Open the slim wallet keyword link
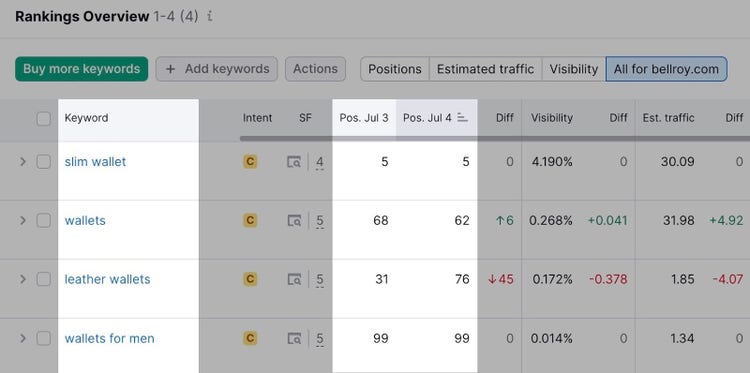 (95, 162)
